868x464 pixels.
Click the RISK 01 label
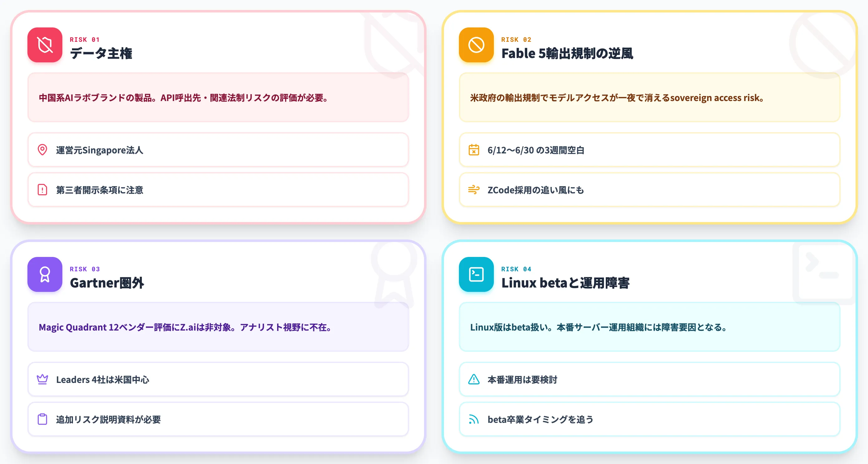[x=84, y=39]
